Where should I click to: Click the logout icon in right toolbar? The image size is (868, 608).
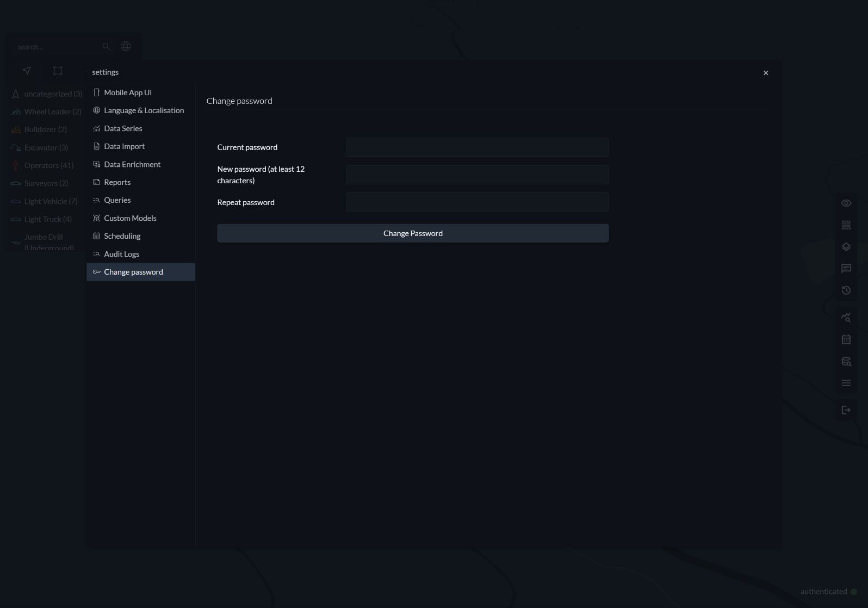pyautogui.click(x=846, y=411)
